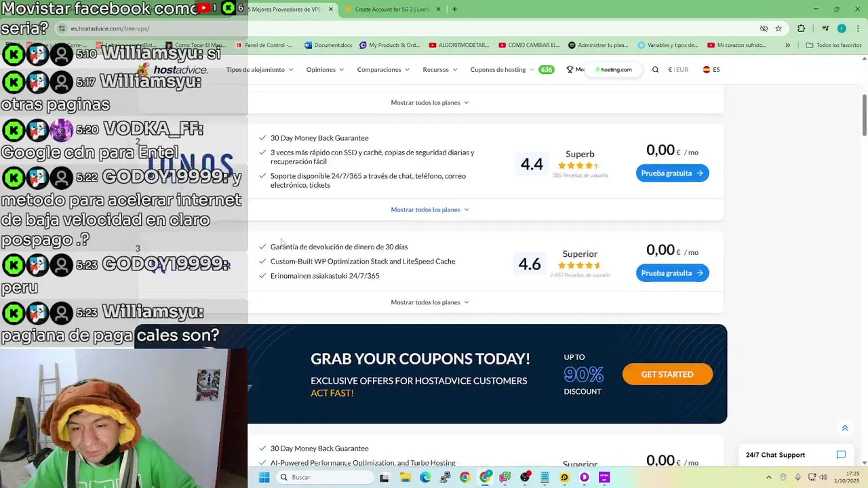Close the Create Account for SG 3 tab
Image resolution: width=868 pixels, height=488 pixels.
439,9
